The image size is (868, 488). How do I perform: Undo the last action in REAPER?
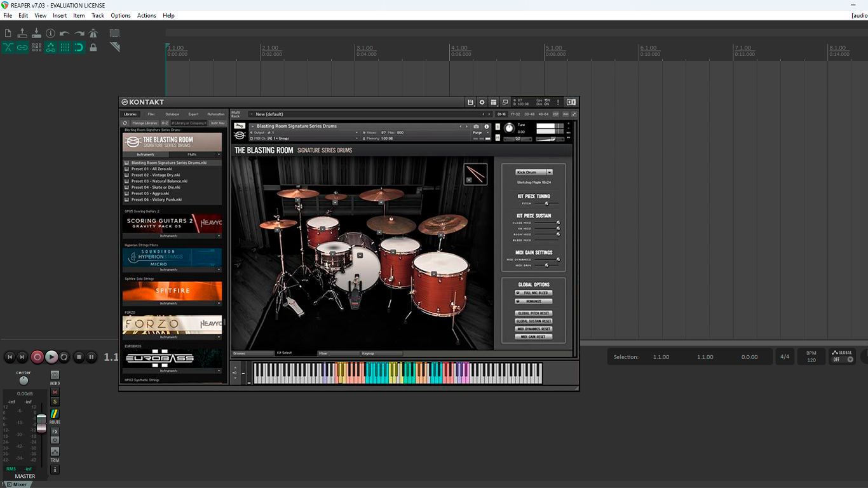pyautogui.click(x=64, y=33)
